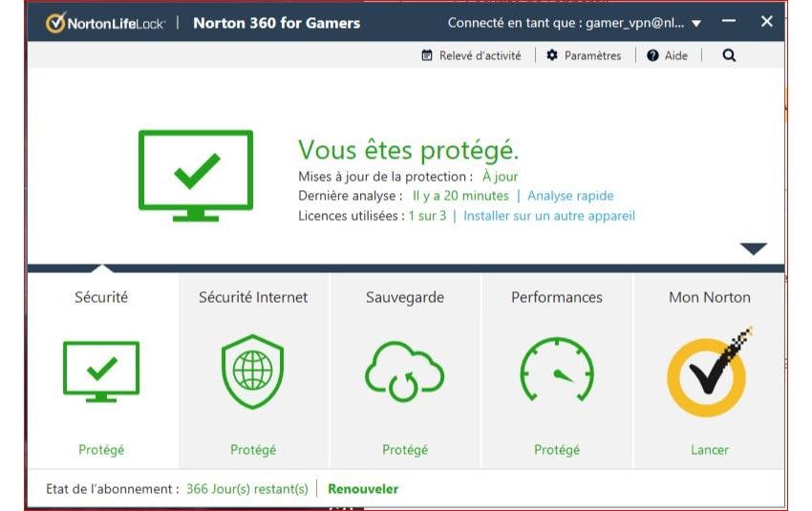The width and height of the screenshot is (812, 511).
Task: Click the cloud backup icon
Action: point(404,372)
